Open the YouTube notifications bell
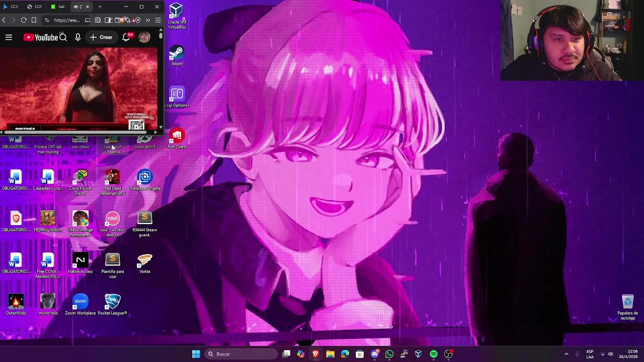The width and height of the screenshot is (644, 362). click(x=126, y=37)
